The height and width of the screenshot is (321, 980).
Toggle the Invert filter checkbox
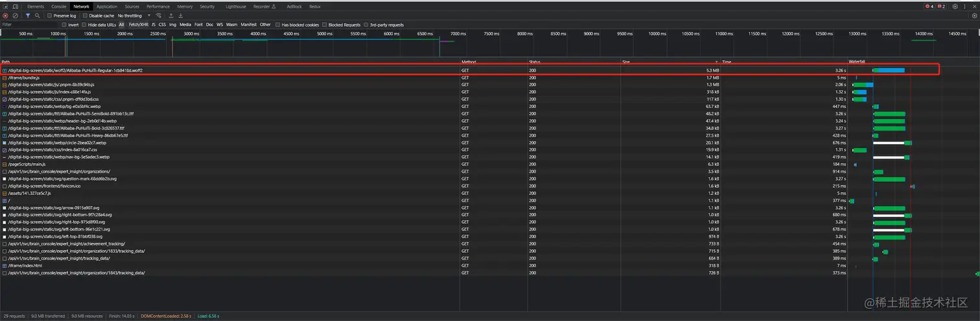64,25
